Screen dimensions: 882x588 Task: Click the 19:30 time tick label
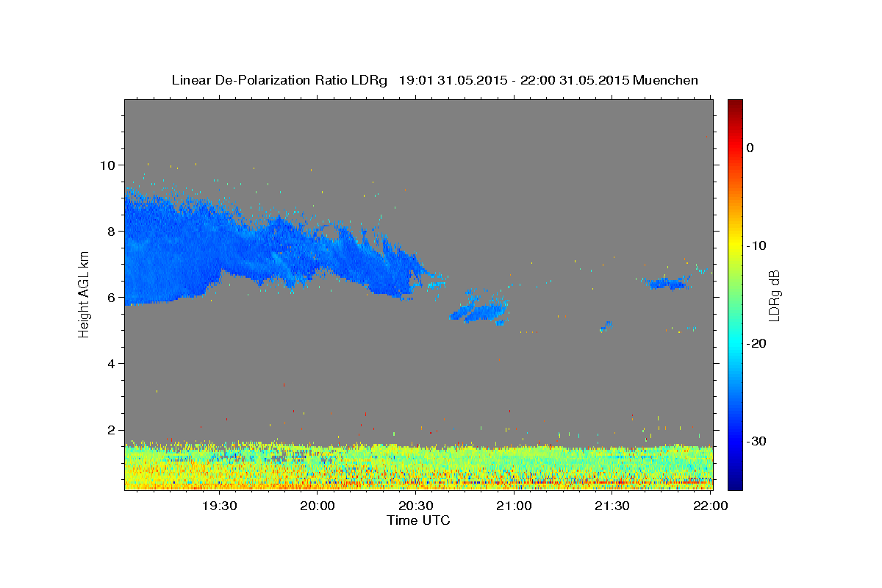tap(219, 506)
